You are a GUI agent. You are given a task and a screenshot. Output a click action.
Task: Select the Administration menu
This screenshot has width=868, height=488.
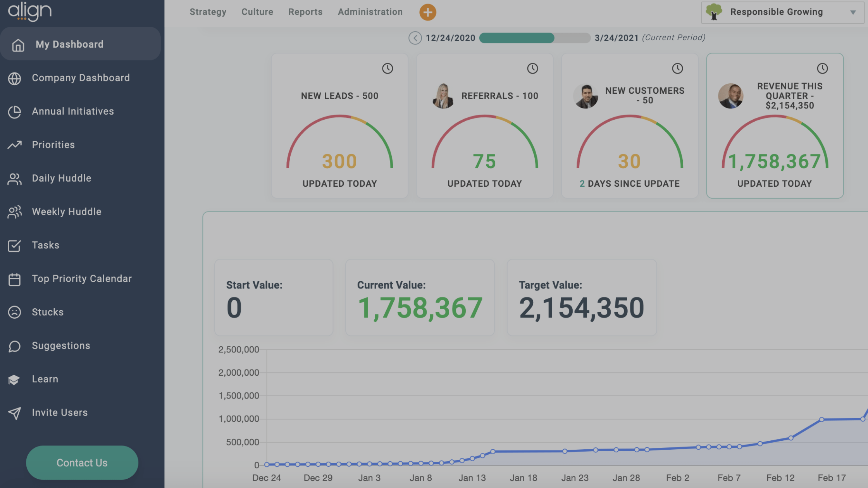(370, 12)
